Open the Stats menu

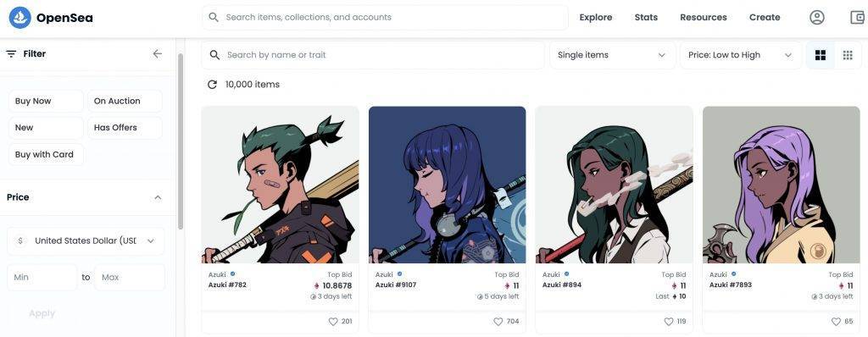tap(646, 17)
